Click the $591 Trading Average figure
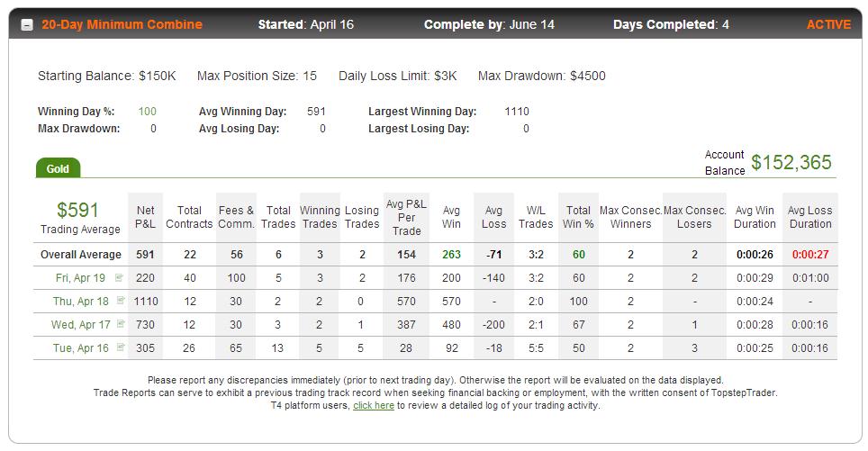This screenshot has height=451, width=868. 77,210
